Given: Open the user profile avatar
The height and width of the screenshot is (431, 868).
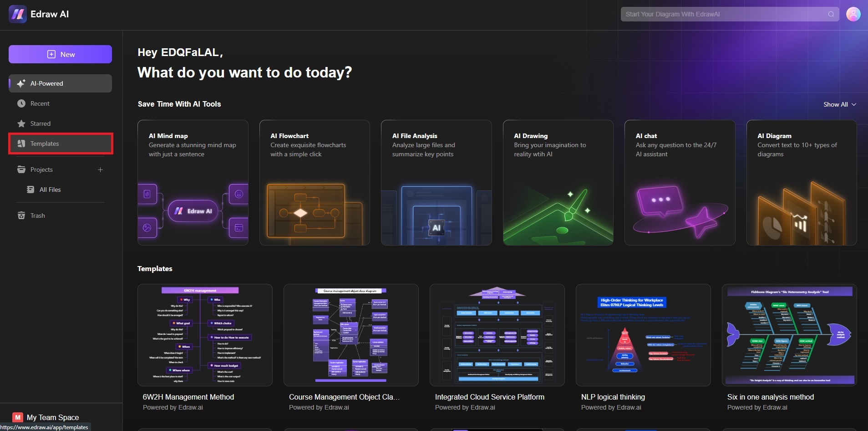Looking at the screenshot, I should tap(853, 14).
